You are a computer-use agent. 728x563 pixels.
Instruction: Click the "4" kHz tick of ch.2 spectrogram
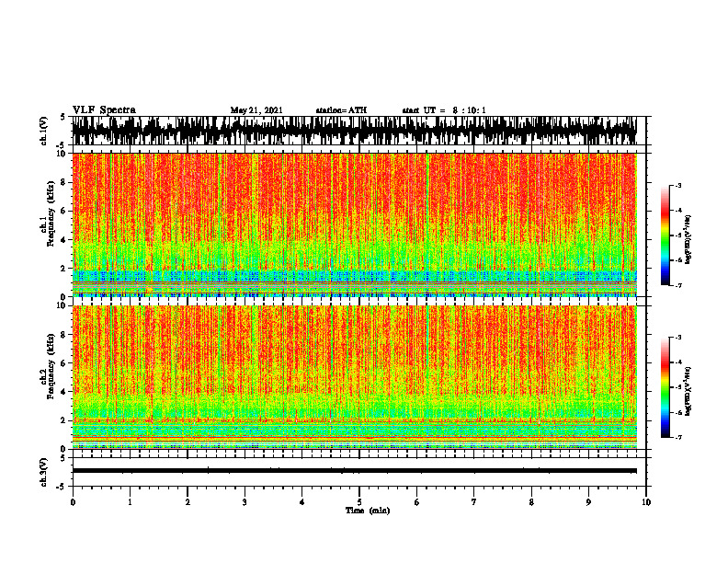(64, 392)
